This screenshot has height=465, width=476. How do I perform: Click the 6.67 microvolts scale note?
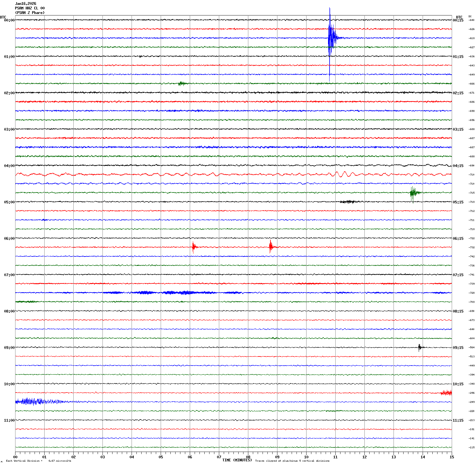pyautogui.click(x=60, y=461)
